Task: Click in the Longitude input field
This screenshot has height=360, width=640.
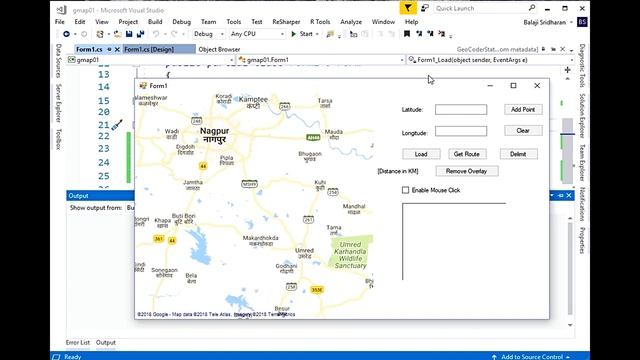Action: click(461, 131)
